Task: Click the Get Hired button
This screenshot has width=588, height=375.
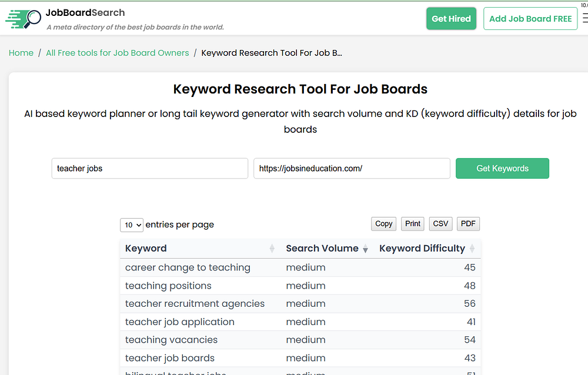Action: [x=451, y=19]
